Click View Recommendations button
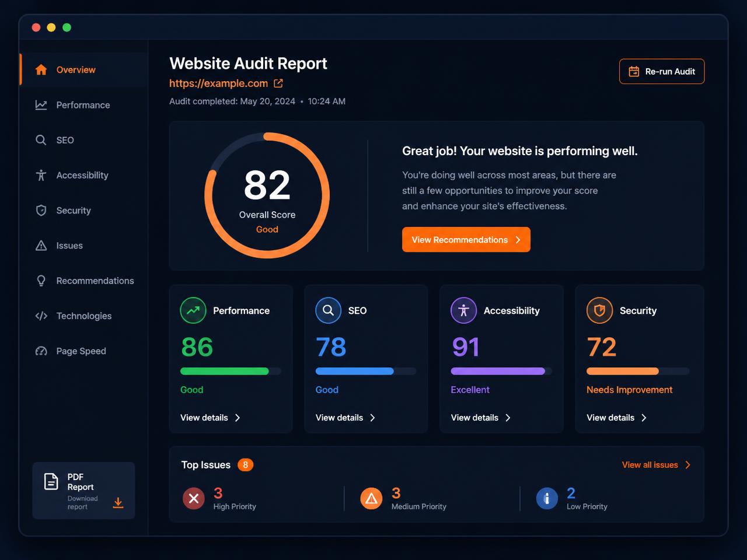Viewport: 747px width, 560px height. (466, 240)
